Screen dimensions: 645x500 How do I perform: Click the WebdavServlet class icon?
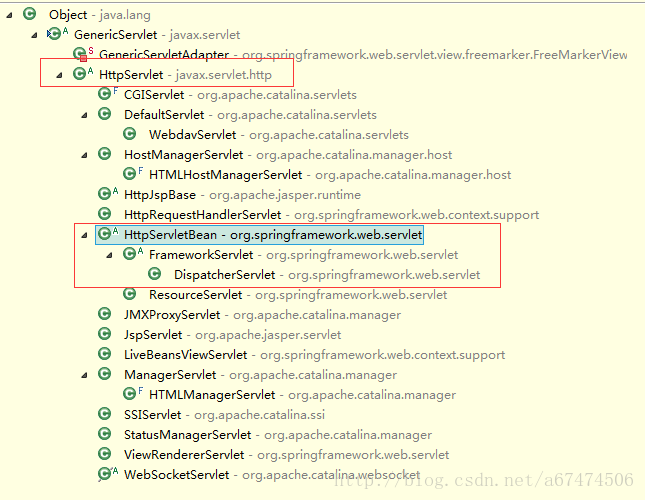(130, 134)
